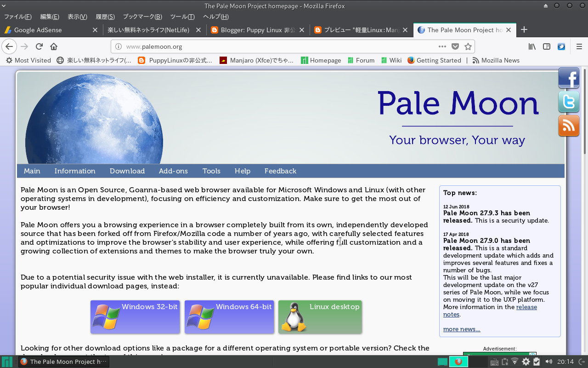The width and height of the screenshot is (588, 368).
Task: Click the Windows 64-bit download button
Action: tap(229, 317)
